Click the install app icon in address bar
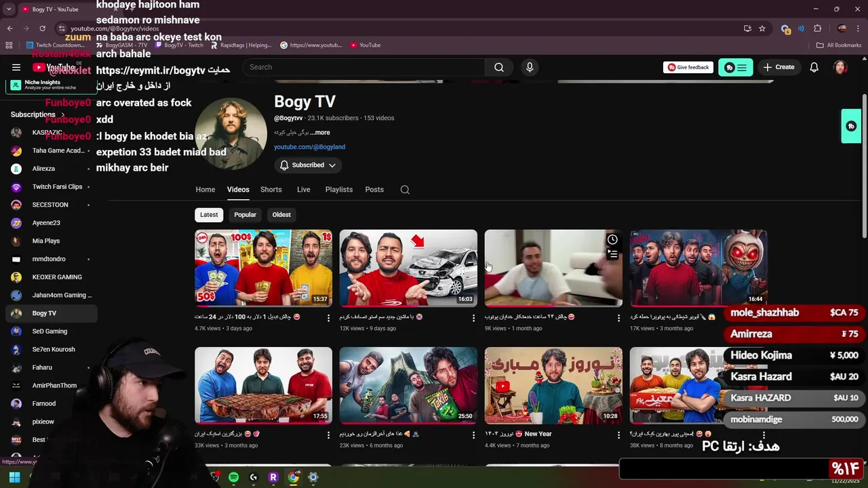This screenshot has height=488, width=868. [747, 28]
